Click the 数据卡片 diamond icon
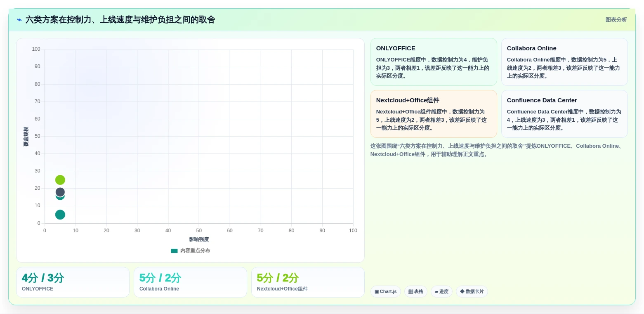Viewport: 644px width, 314px height. [x=462, y=291]
